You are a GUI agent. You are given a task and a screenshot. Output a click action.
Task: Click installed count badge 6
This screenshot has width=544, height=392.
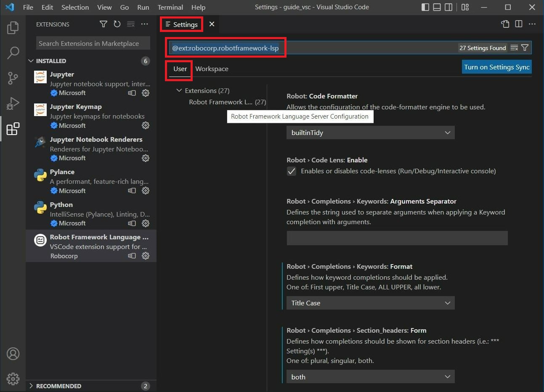[146, 61]
